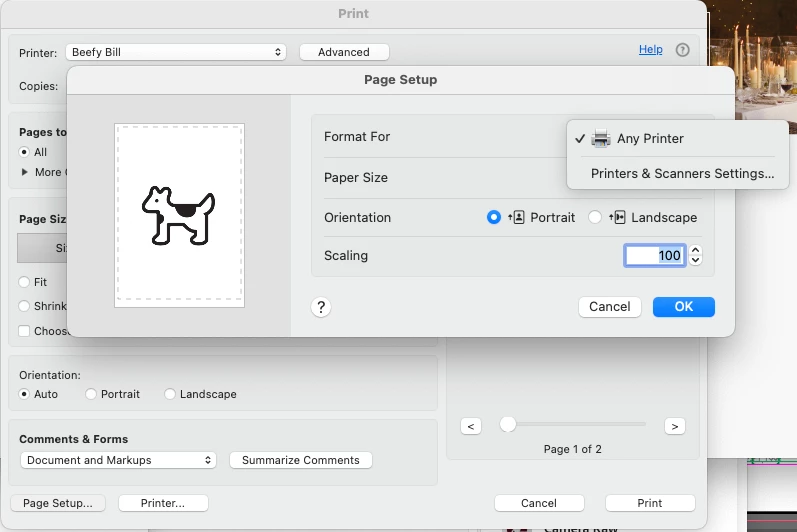Click OK in Page Setup
This screenshot has height=532, width=797.
684,306
